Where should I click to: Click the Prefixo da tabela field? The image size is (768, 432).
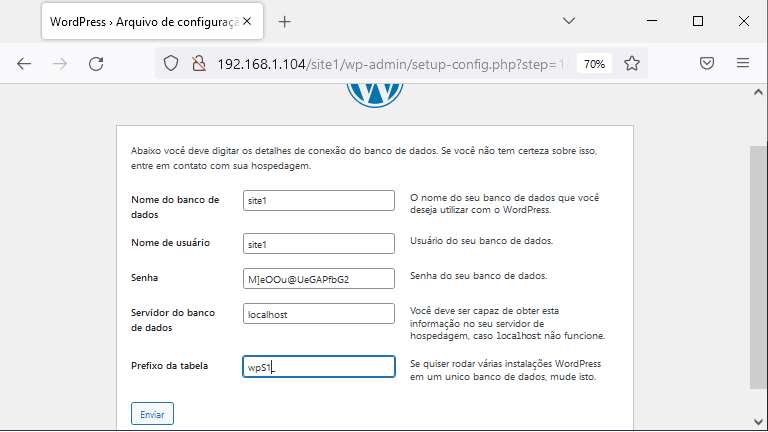(319, 367)
